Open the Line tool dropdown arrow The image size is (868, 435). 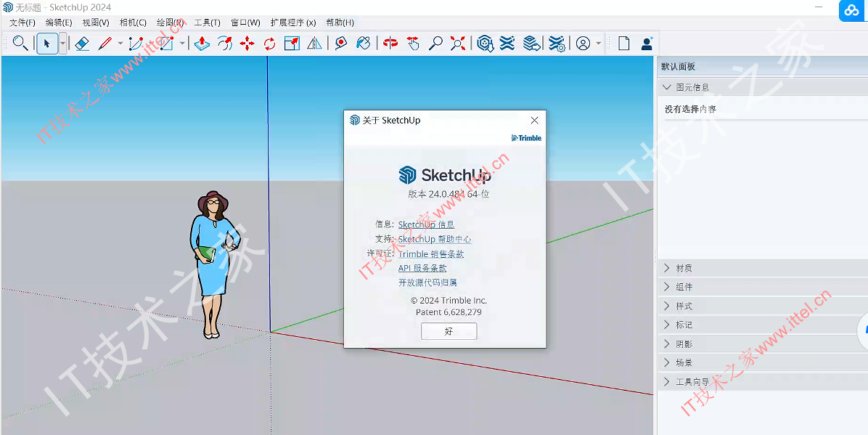120,44
